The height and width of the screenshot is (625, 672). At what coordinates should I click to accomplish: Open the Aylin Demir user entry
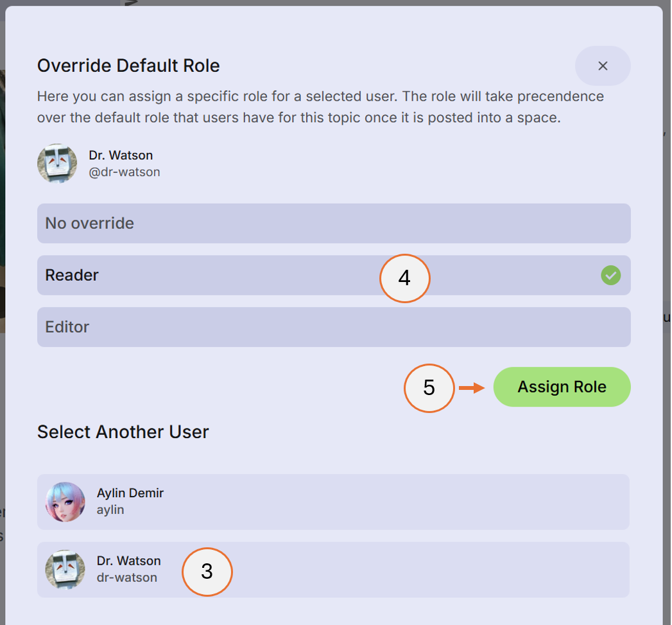334,501
